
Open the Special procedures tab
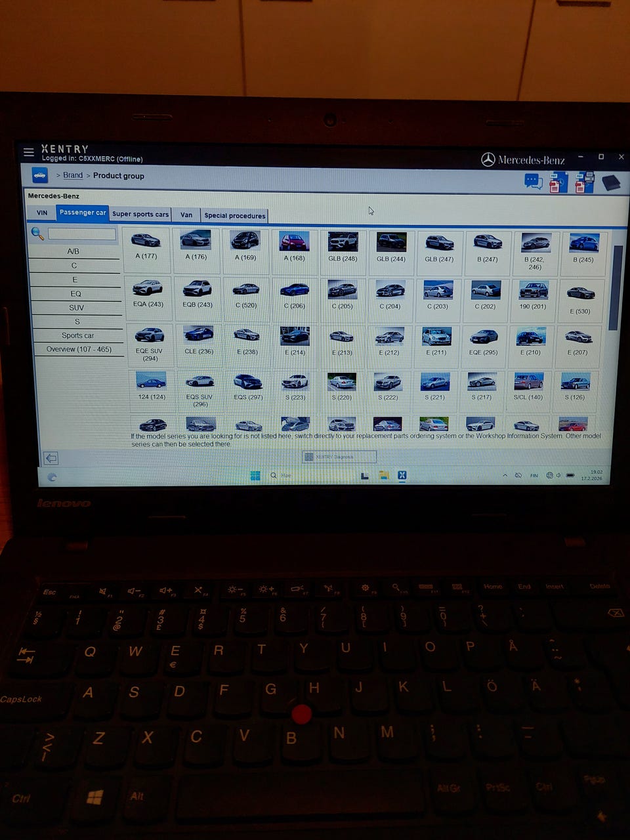coord(235,215)
